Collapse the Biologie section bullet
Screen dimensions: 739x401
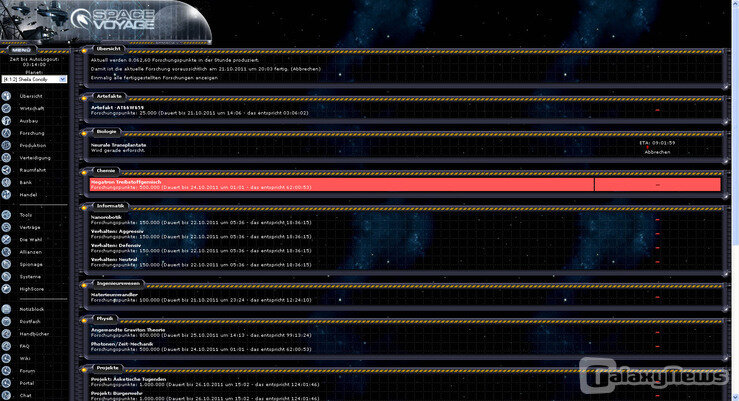[x=84, y=134]
